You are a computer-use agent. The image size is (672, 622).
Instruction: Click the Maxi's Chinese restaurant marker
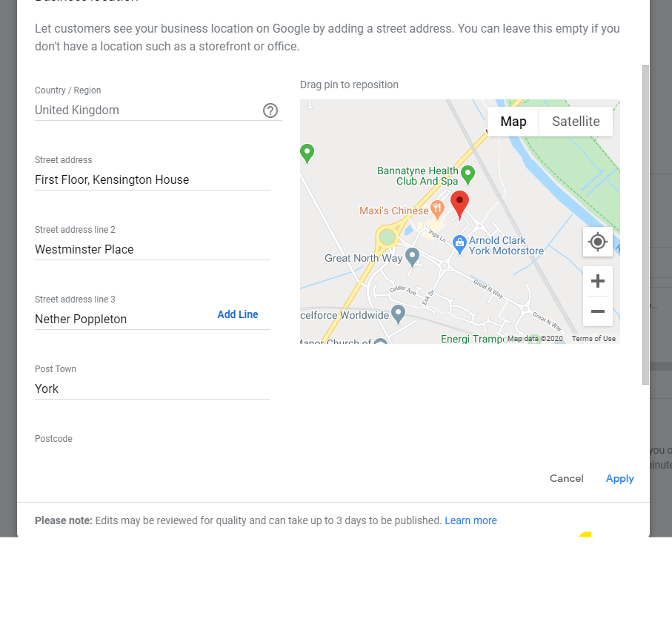click(x=437, y=209)
